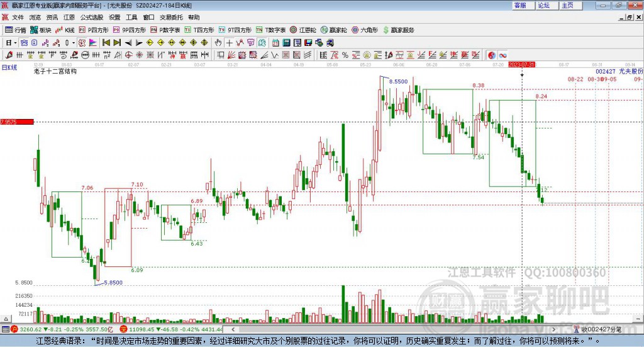The height and width of the screenshot is (347, 644).
Task: Select the percent sign drawing tool
Action: pyautogui.click(x=345, y=55)
